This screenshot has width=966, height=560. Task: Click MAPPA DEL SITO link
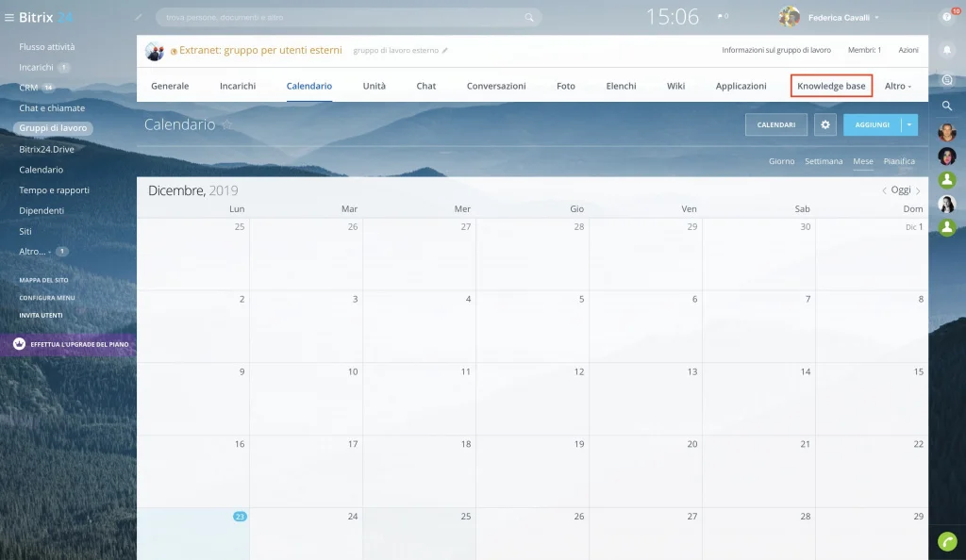point(43,280)
